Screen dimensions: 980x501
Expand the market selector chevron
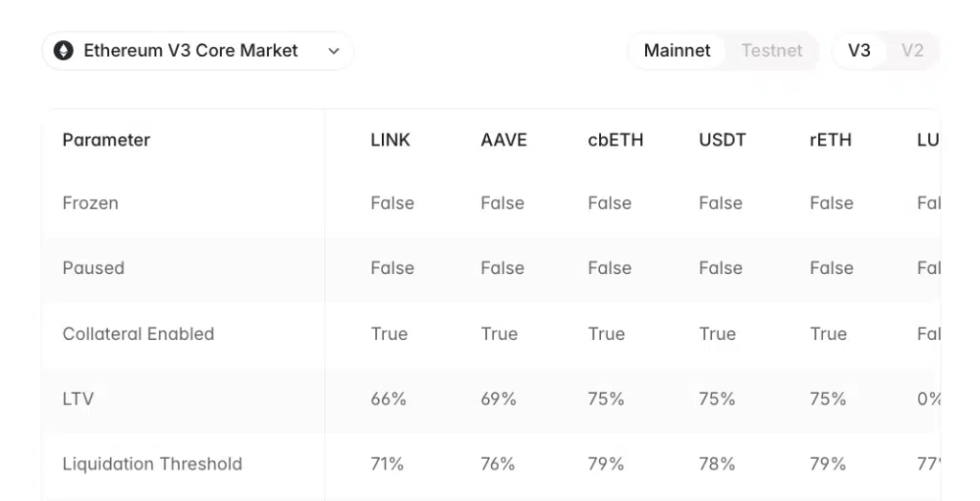coord(333,52)
